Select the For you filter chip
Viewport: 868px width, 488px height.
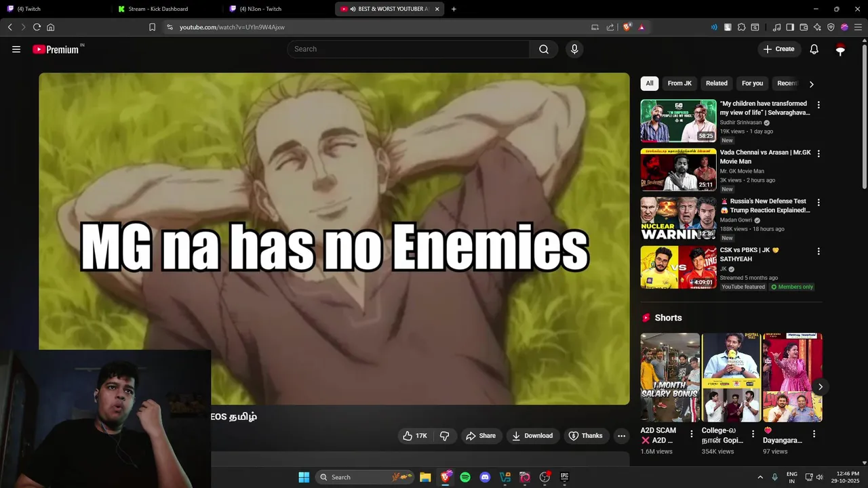pyautogui.click(x=752, y=83)
